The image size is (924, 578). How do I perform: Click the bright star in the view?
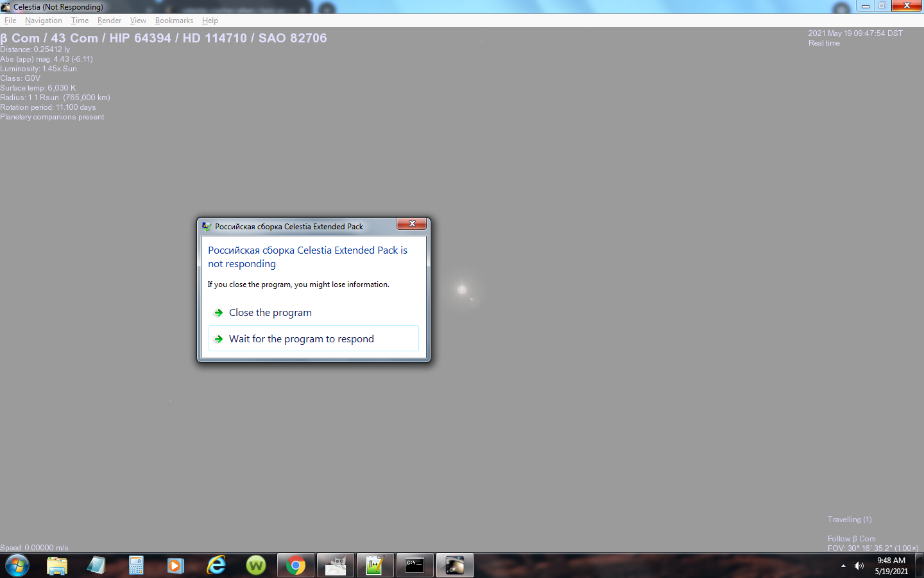(461, 289)
